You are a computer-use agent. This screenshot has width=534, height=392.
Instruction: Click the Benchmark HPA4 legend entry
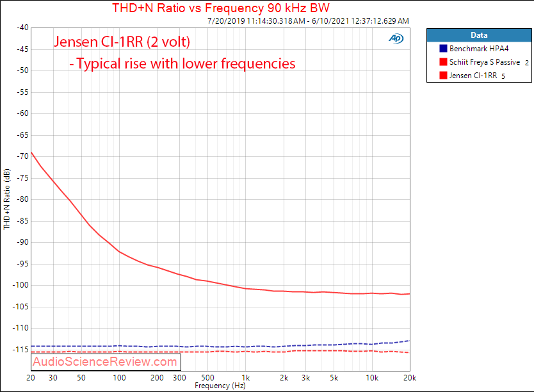479,49
